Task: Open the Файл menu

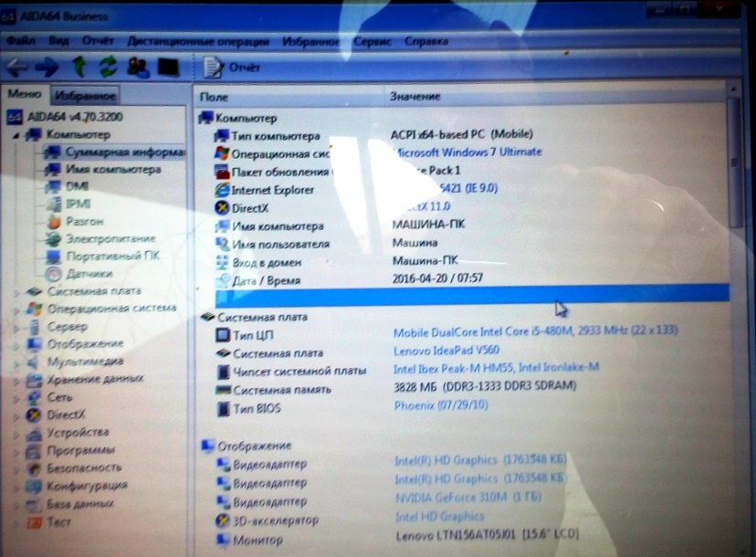Action: [x=21, y=41]
